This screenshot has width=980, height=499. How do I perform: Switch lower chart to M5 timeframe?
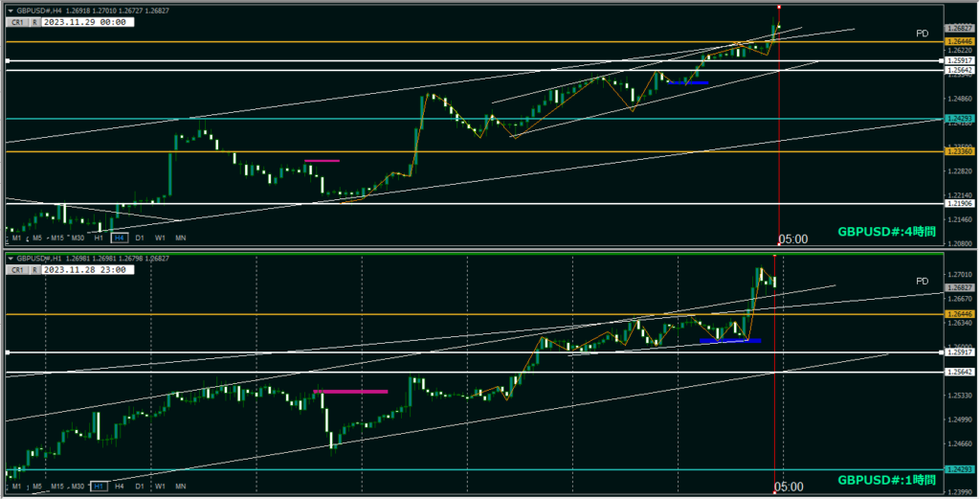37,486
